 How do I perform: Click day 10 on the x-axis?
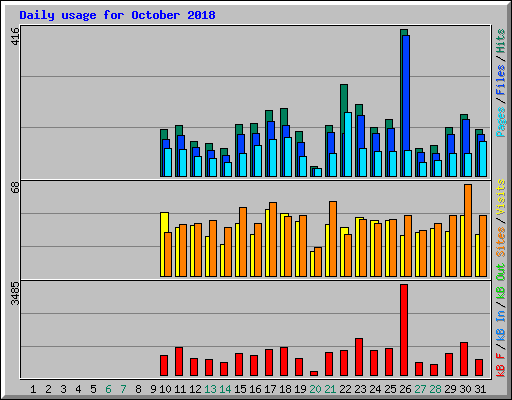(165, 389)
